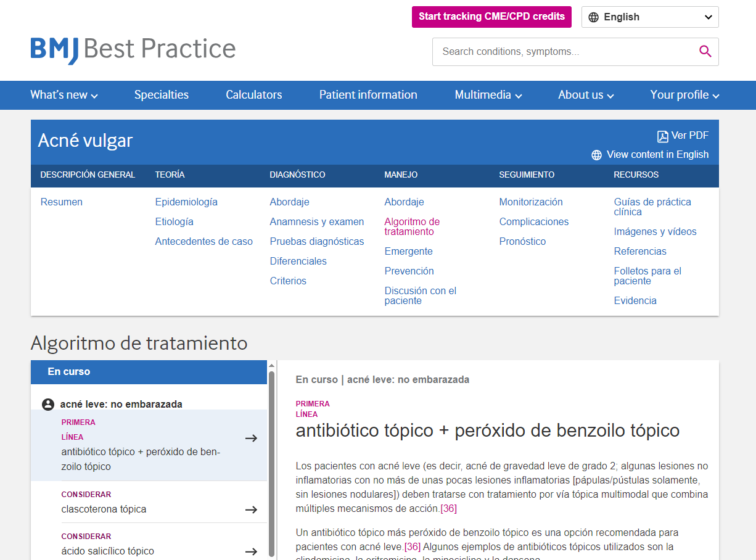
Task: Open the English language dropdown
Action: point(649,17)
